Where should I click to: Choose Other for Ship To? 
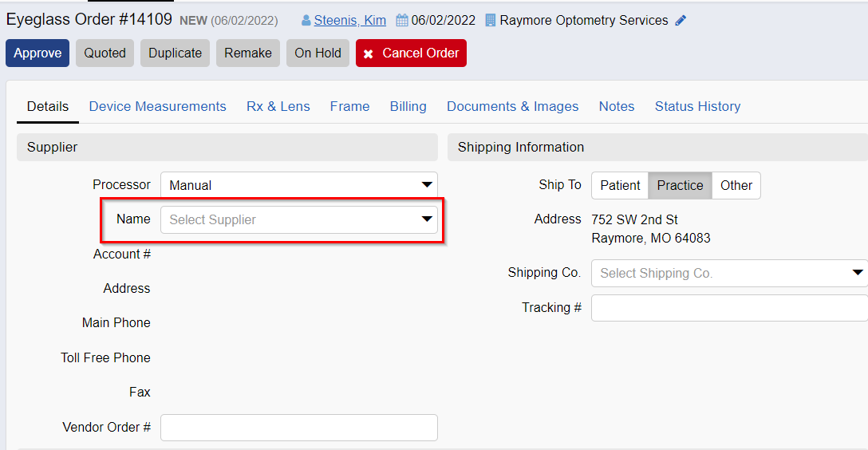736,185
